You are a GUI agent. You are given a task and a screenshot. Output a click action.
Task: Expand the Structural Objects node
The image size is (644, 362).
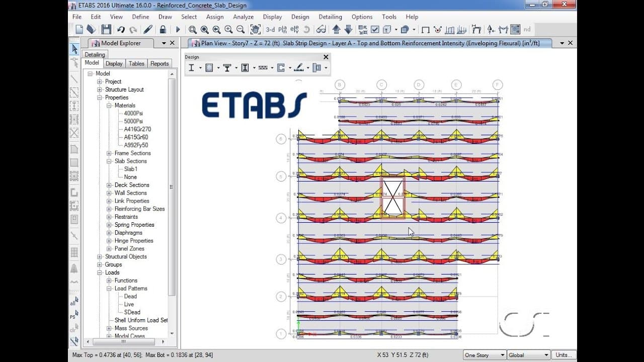[100, 257]
